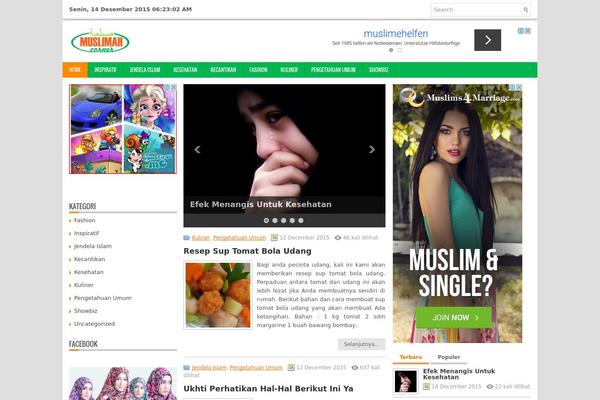Click the calendar icon beside 12 December 2015, Resep Sup
Viewport: 600px width, 400px height.
(x=274, y=238)
